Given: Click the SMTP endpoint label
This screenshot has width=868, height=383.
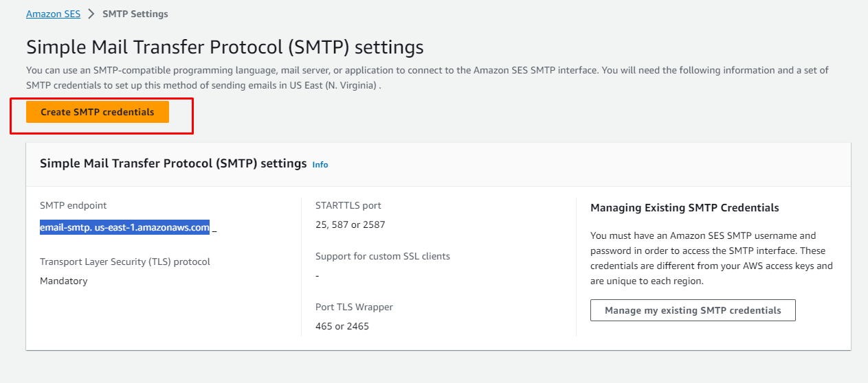Looking at the screenshot, I should (x=74, y=205).
